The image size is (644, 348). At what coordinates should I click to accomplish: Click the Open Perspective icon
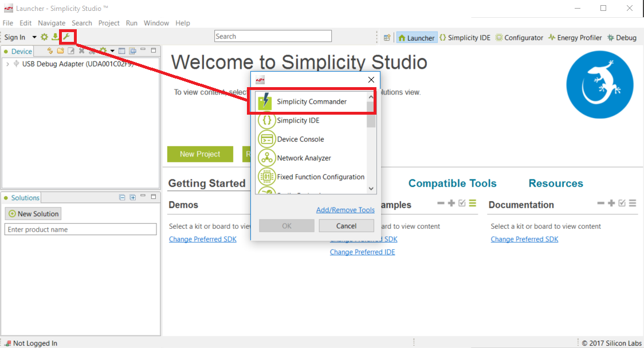(x=387, y=38)
